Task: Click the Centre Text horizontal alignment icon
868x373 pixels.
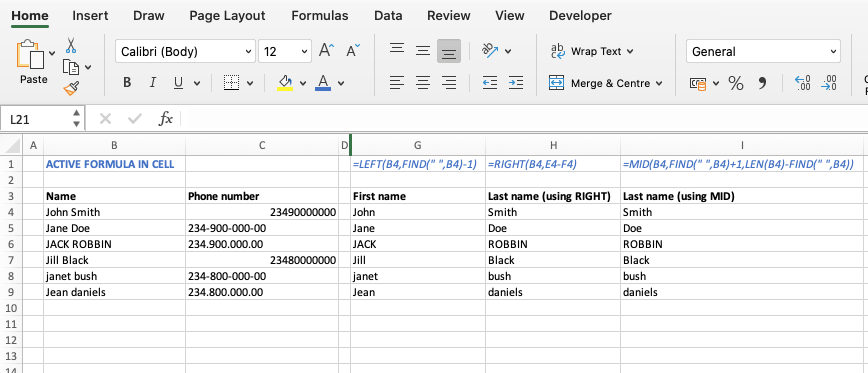Action: tap(423, 83)
